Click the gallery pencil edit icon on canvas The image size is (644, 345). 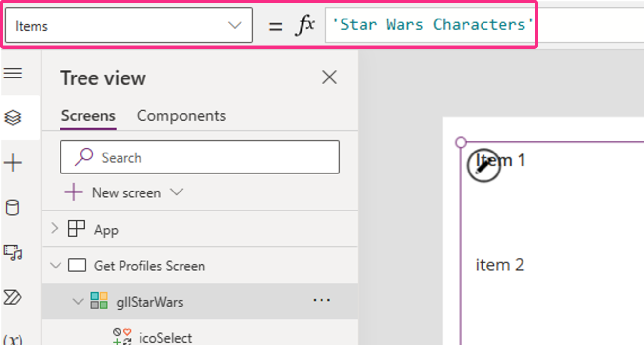point(483,166)
